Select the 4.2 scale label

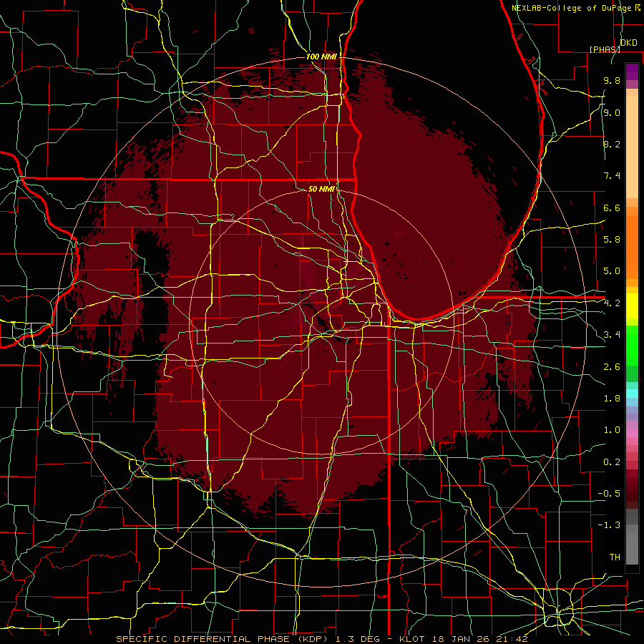coord(612,303)
